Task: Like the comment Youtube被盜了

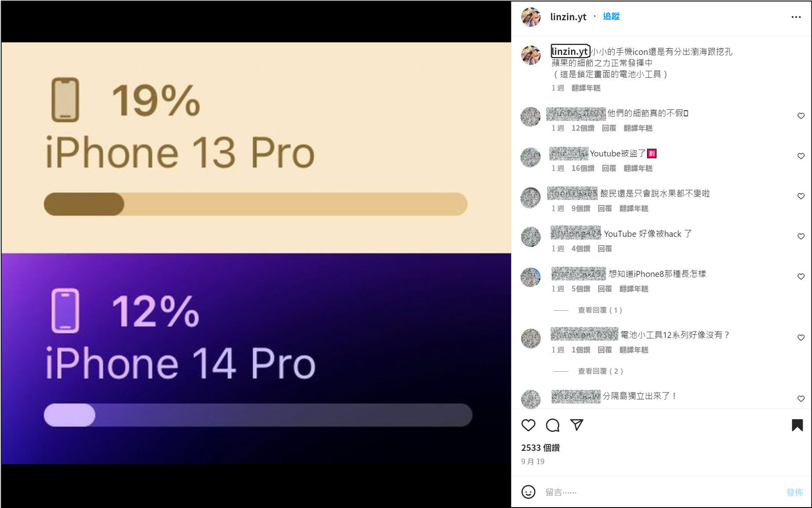Action: [x=801, y=156]
